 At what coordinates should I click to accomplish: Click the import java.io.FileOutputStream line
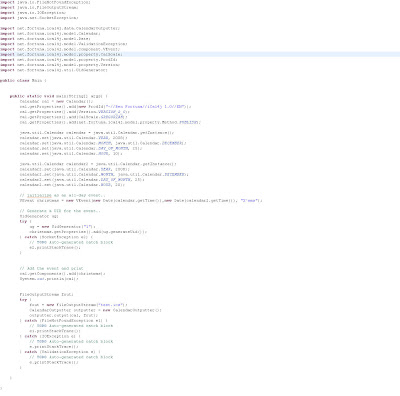tap(39, 7)
